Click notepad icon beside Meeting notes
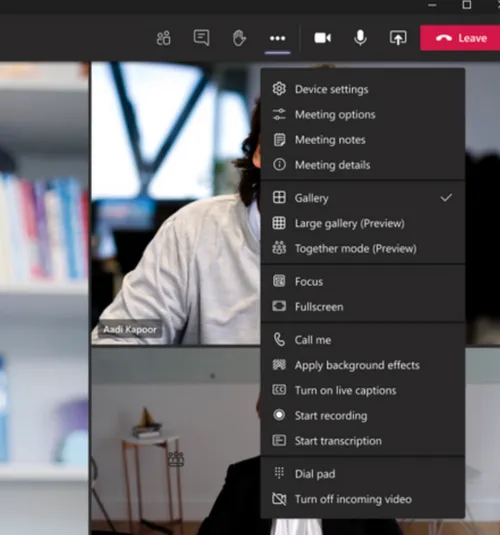 pyautogui.click(x=279, y=140)
